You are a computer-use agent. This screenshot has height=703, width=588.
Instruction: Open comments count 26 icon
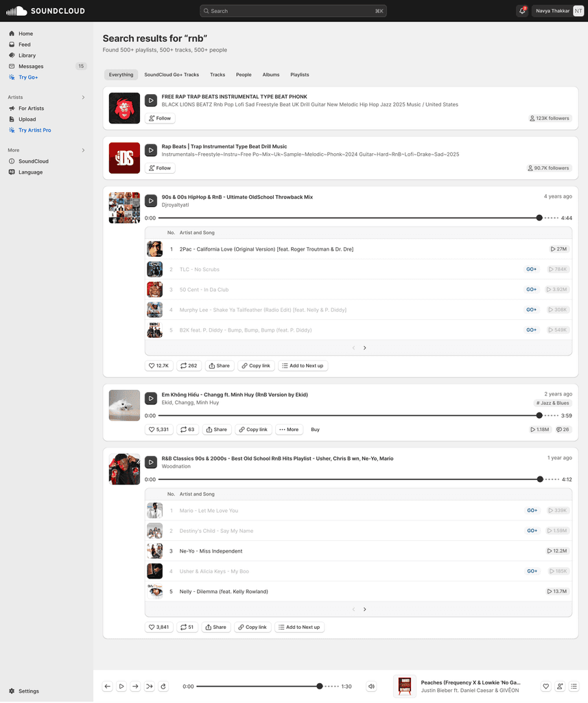563,430
